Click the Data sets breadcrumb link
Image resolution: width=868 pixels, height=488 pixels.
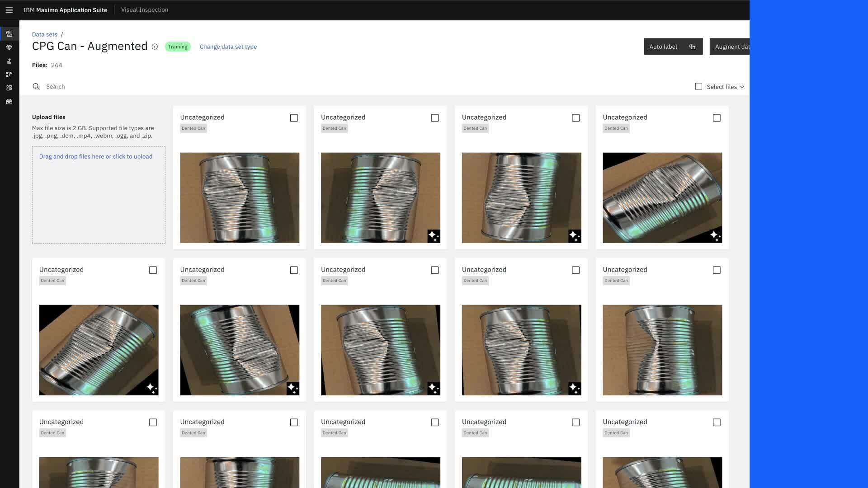point(44,34)
